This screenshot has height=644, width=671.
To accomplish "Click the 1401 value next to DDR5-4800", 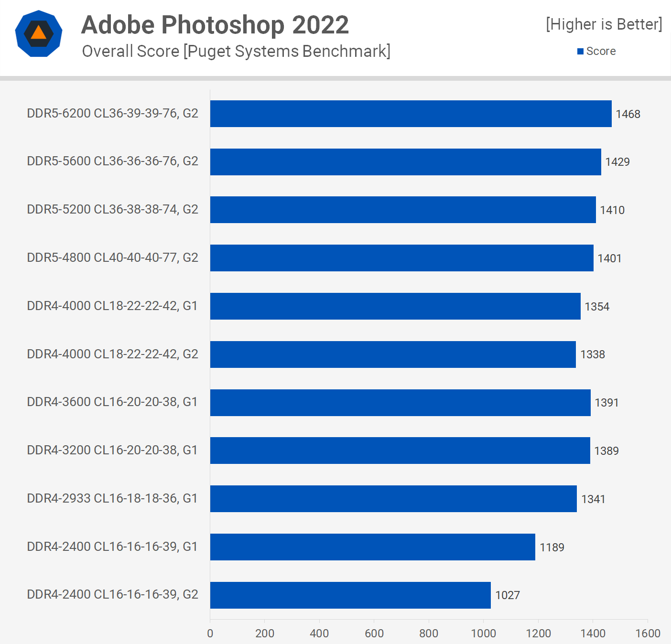I will tap(609, 258).
